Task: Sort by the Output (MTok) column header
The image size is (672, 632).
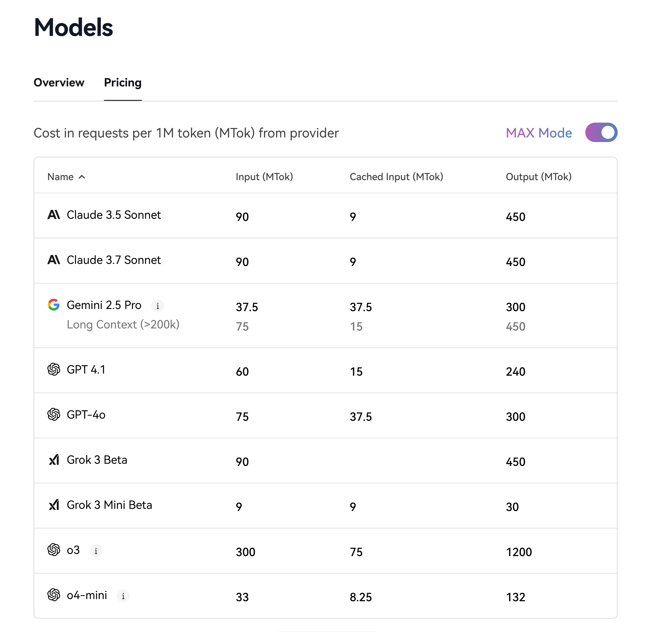Action: click(539, 177)
